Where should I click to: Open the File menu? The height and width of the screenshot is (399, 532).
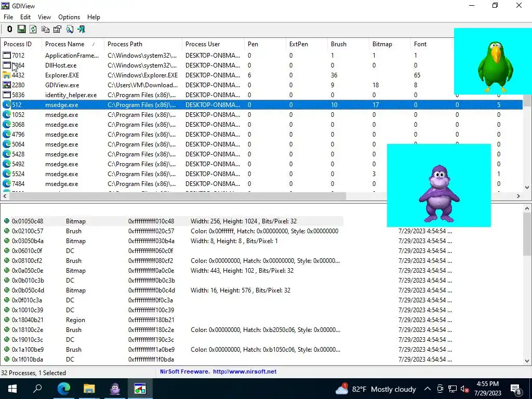click(8, 17)
